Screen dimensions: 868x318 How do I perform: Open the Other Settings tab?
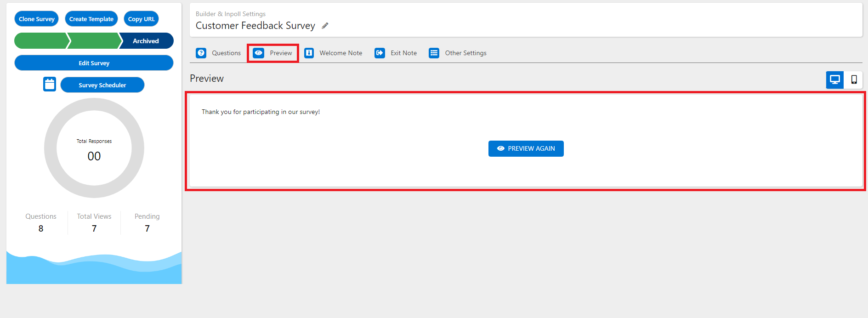(x=458, y=53)
